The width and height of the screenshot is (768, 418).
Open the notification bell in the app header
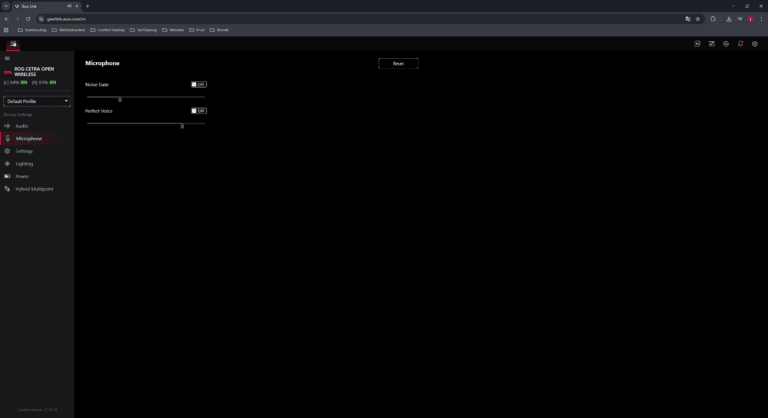pyautogui.click(x=740, y=44)
